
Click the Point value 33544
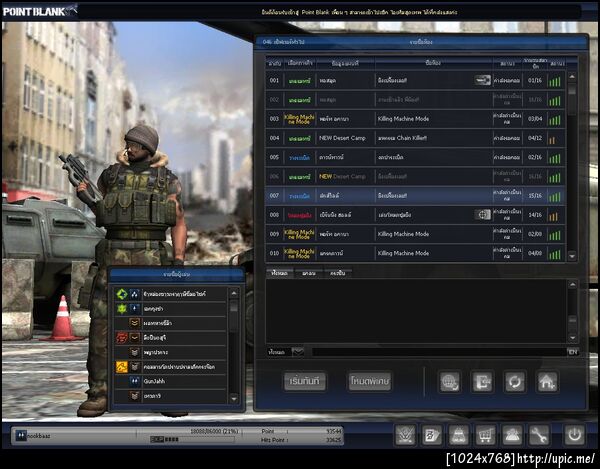(334, 431)
